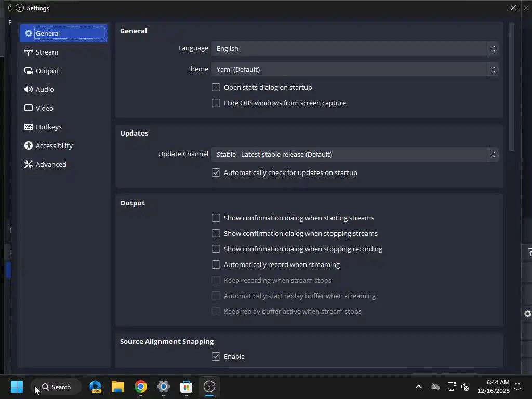532x399 pixels.
Task: Enable confirmation dialog when stopping recording
Action: pos(216,249)
